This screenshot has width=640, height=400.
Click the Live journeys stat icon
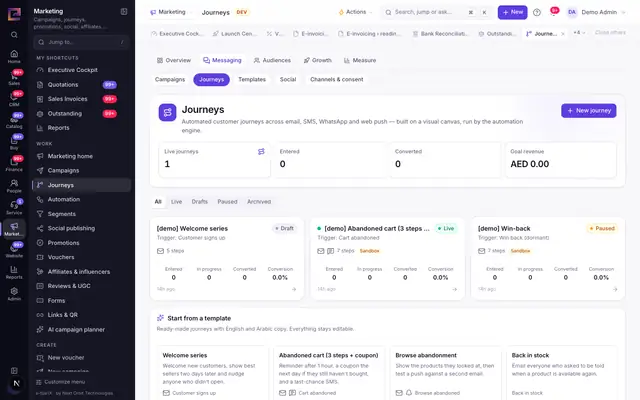pos(261,151)
